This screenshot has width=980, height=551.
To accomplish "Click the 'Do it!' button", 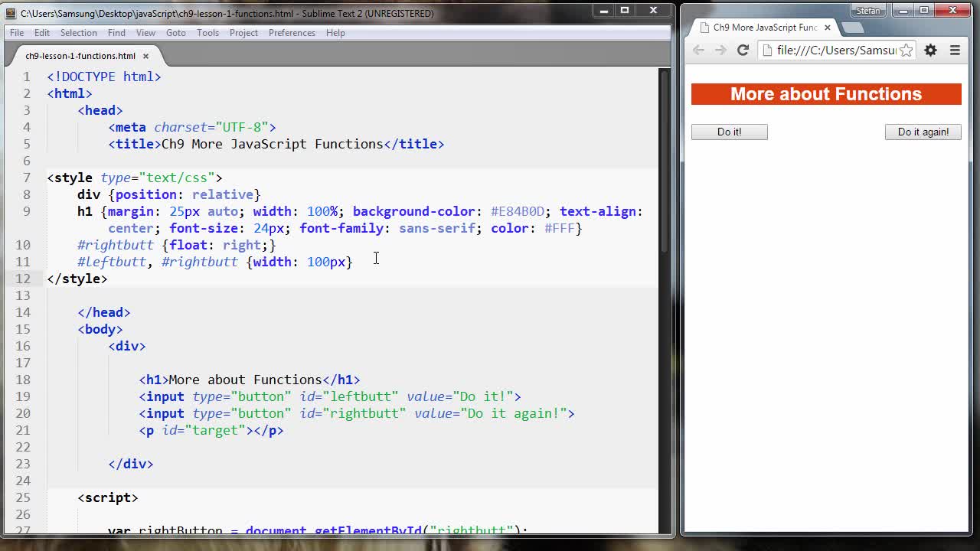I will (730, 132).
